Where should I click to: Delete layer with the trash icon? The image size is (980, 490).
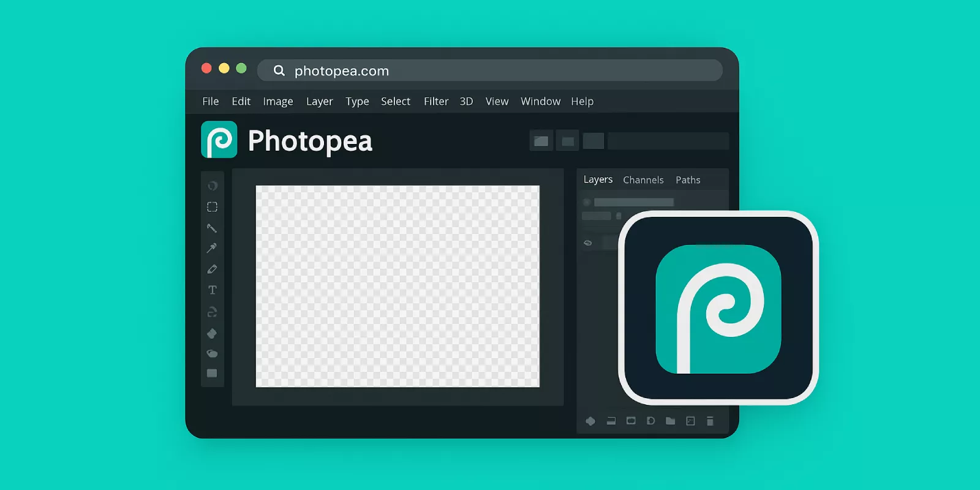[710, 421]
